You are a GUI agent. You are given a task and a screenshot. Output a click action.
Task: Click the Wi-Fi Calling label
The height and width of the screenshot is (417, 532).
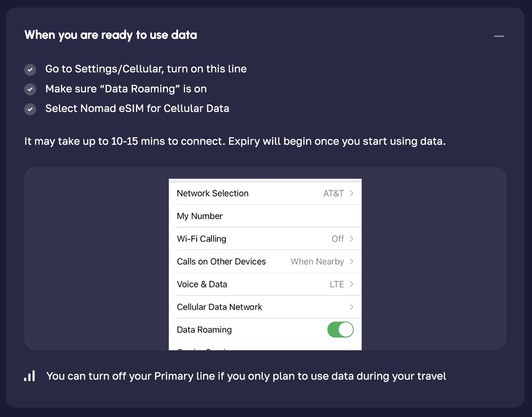point(201,239)
